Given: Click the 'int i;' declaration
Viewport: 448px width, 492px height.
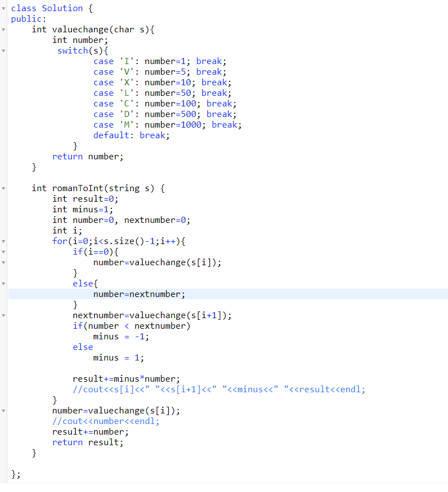Looking at the screenshot, I should [67, 231].
